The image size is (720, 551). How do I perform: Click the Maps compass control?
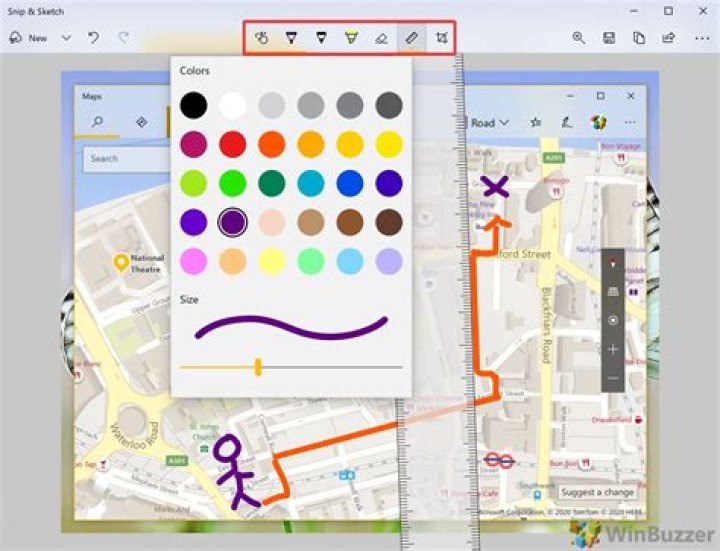tap(613, 264)
